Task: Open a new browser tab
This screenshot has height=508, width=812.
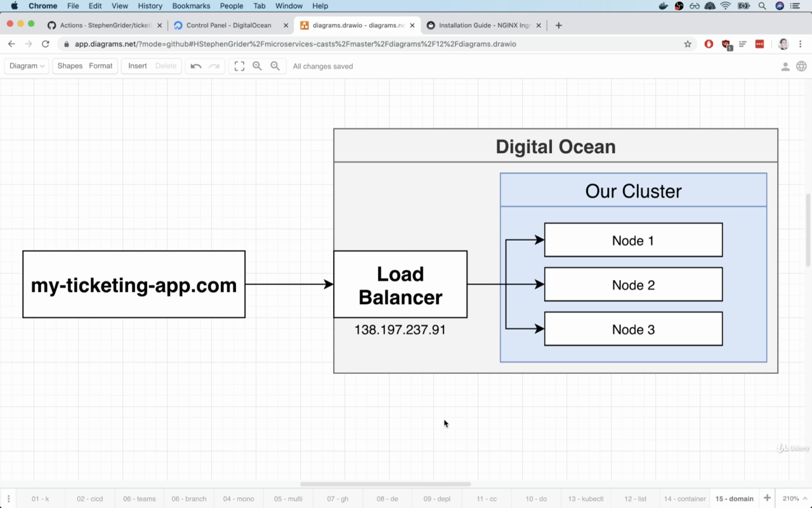Action: click(558, 25)
